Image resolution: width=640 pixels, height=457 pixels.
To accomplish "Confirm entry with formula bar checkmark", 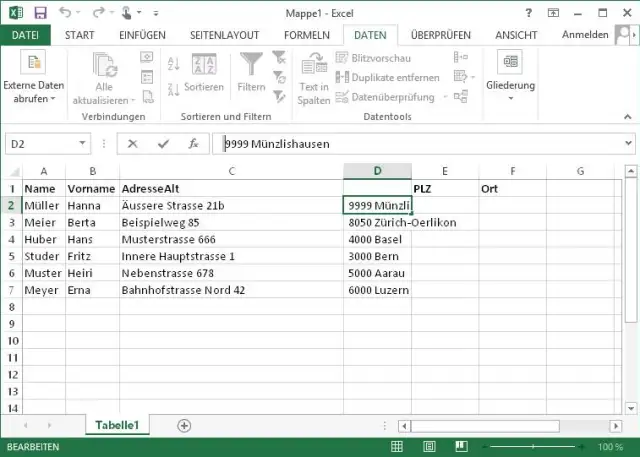I will [163, 144].
